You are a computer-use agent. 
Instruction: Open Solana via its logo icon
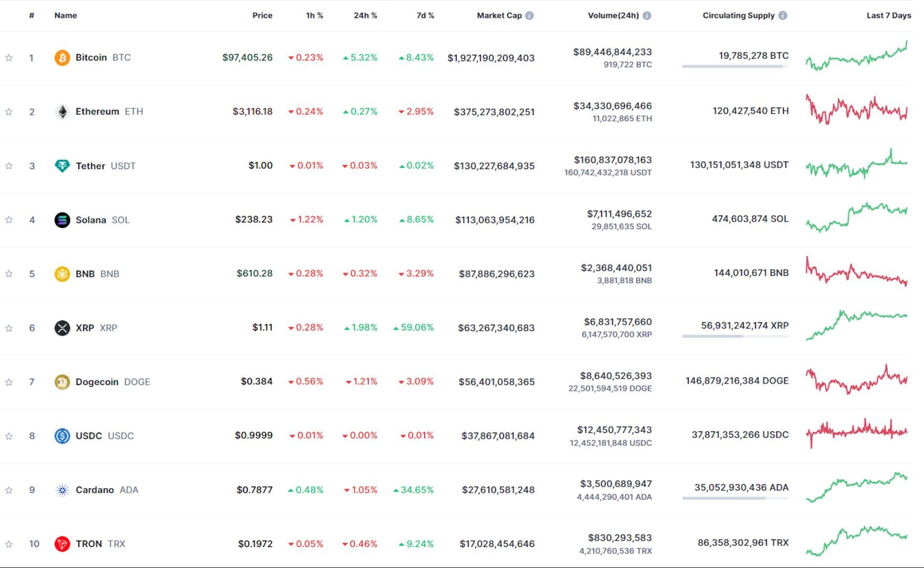click(61, 220)
